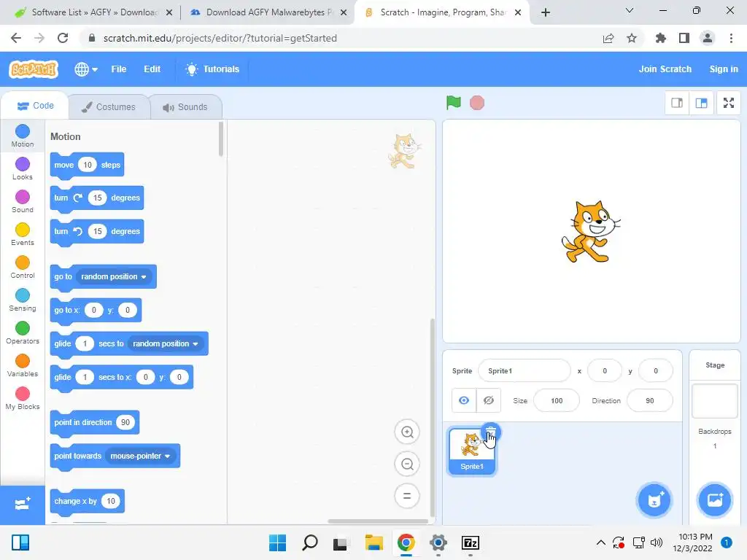Click the Sprite name field Sprite1
Image resolution: width=747 pixels, height=560 pixels.
click(x=524, y=371)
